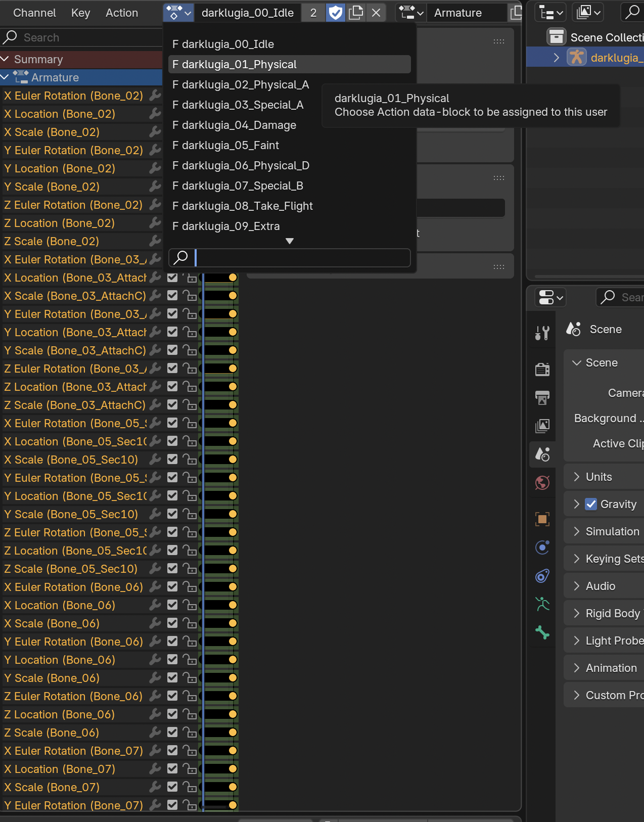Click keyframe on X Scale (Bone_06) row
The height and width of the screenshot is (822, 644).
click(x=233, y=623)
